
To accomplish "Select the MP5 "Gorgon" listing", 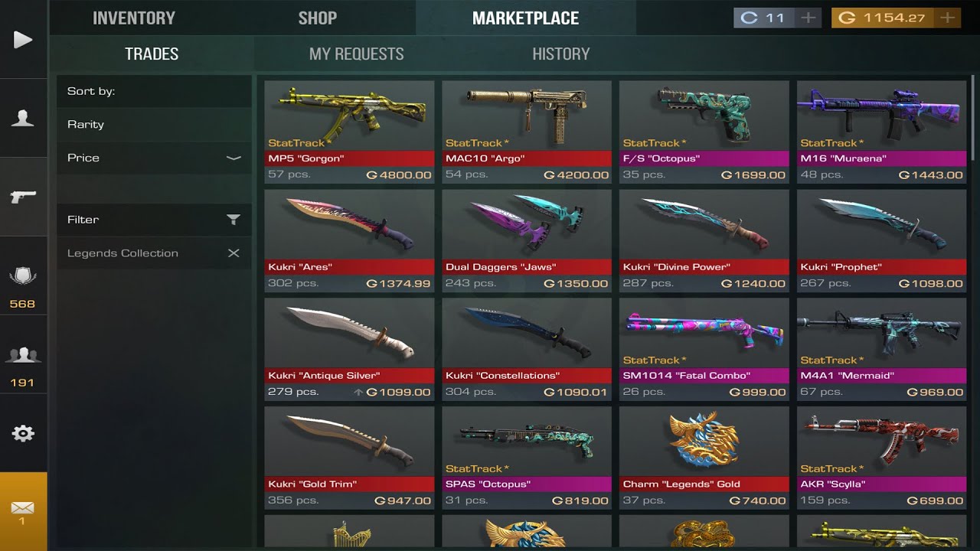I will click(349, 132).
